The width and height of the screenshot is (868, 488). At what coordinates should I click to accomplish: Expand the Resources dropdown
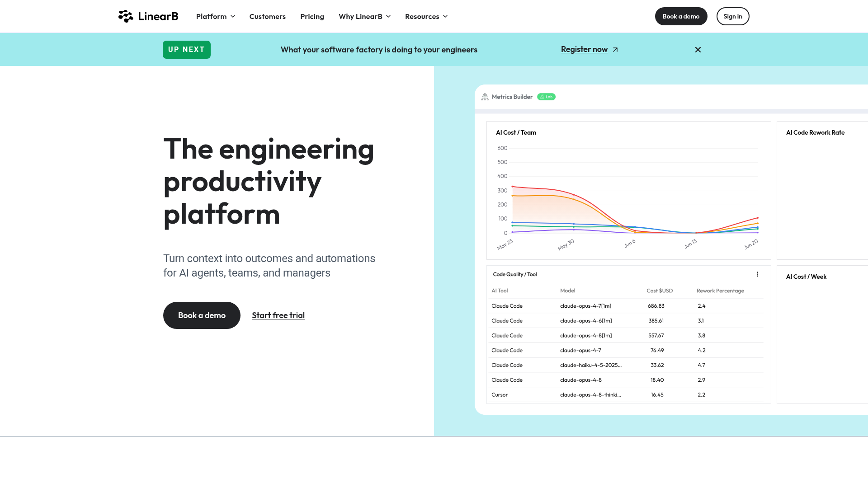point(426,16)
